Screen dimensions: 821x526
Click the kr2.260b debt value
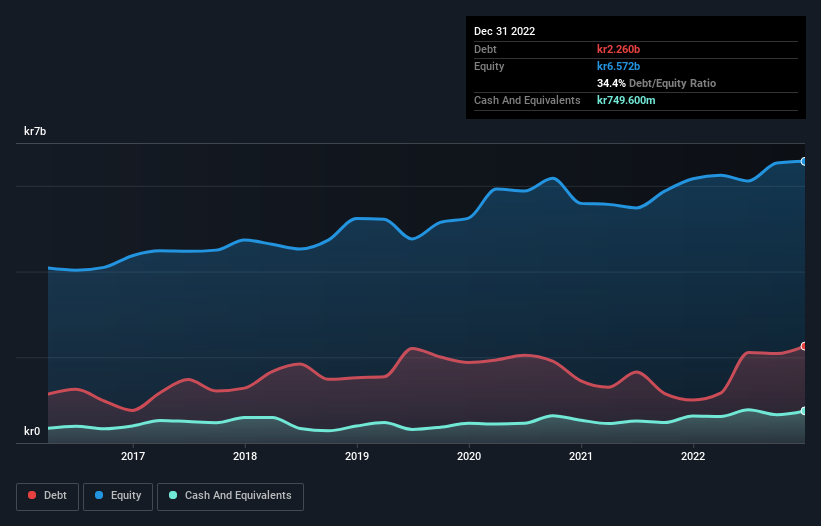(618, 49)
